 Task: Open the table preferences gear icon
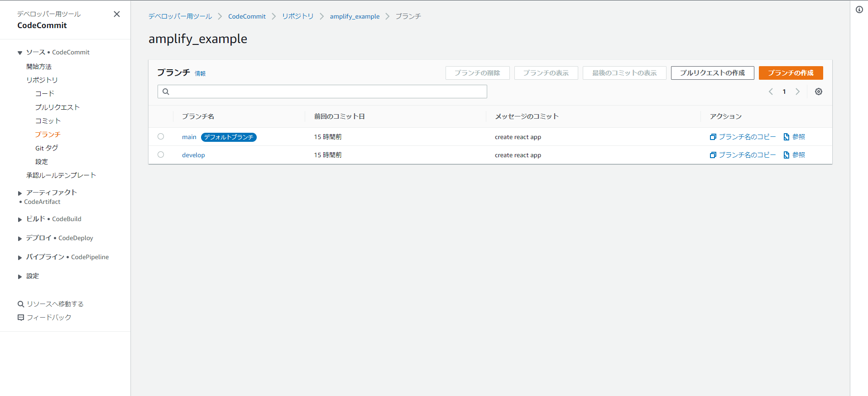[x=819, y=92]
